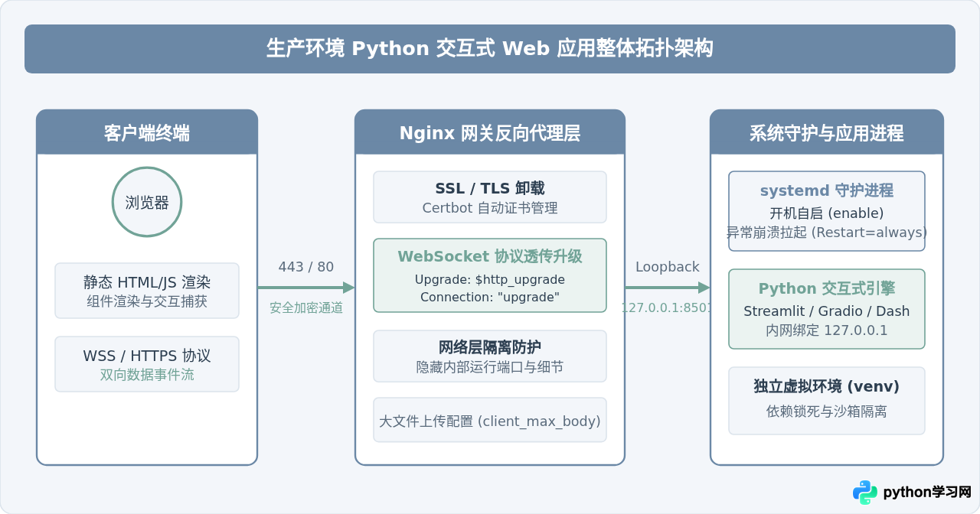Click the Python 交互式引擎 box

827,309
